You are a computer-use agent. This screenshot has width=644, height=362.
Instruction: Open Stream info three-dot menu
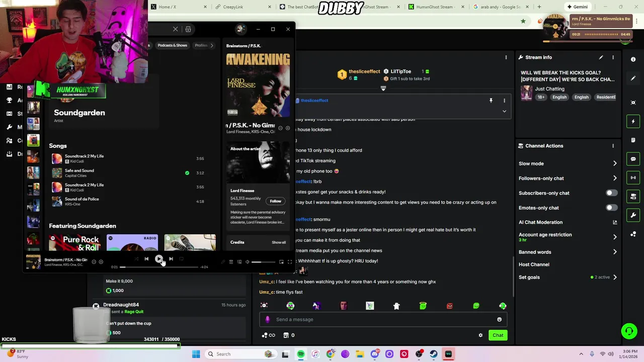point(613,57)
